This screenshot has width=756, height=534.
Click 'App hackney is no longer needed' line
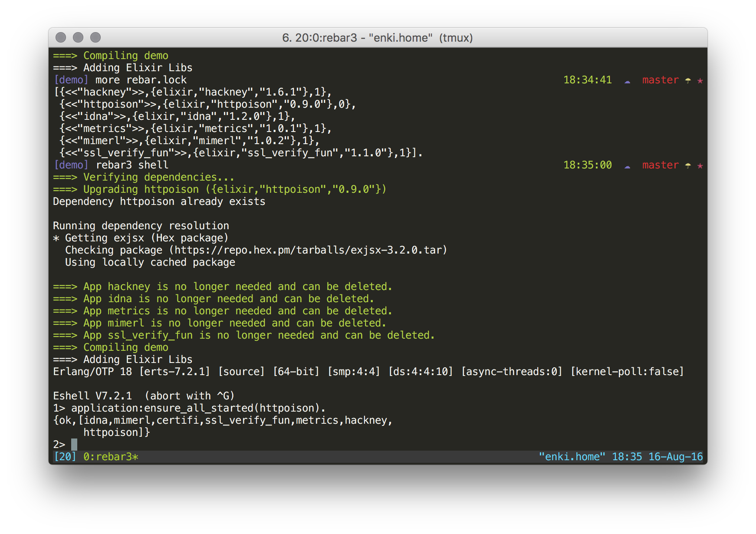(x=223, y=287)
